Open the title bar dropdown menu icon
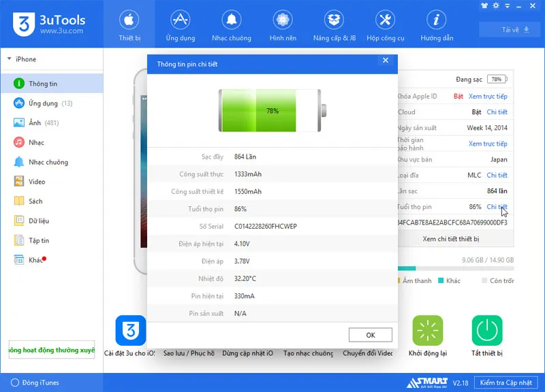 point(508,6)
